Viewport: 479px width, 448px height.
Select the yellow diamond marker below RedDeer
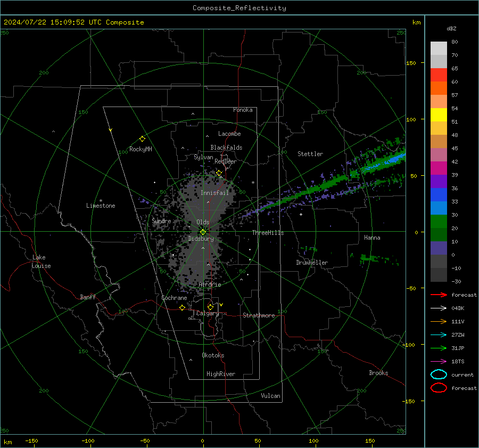tap(219, 173)
